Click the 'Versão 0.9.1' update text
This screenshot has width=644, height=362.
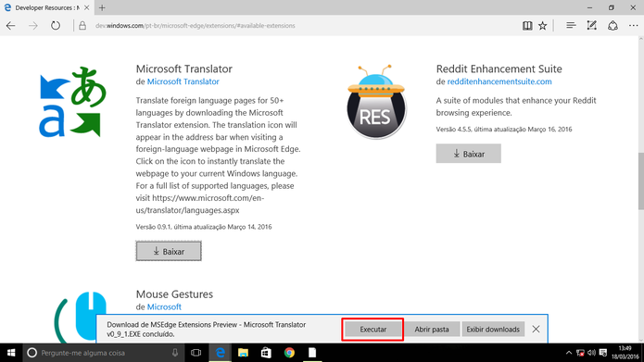point(204,227)
